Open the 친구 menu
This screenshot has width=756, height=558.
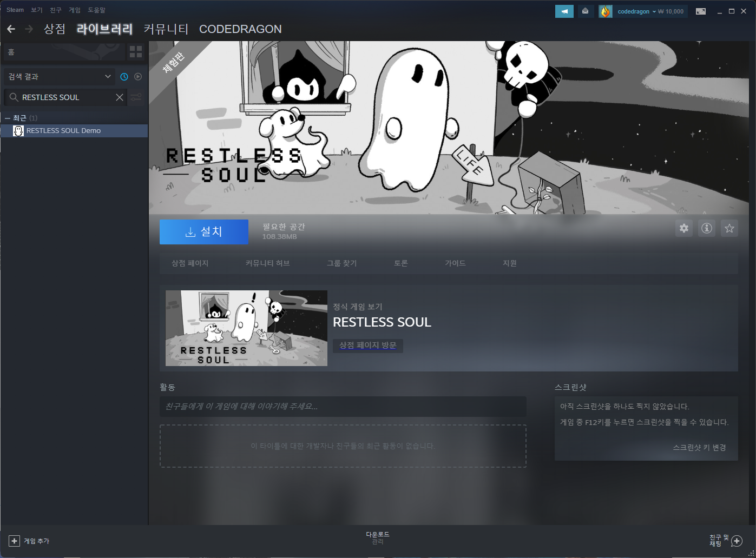coord(56,10)
